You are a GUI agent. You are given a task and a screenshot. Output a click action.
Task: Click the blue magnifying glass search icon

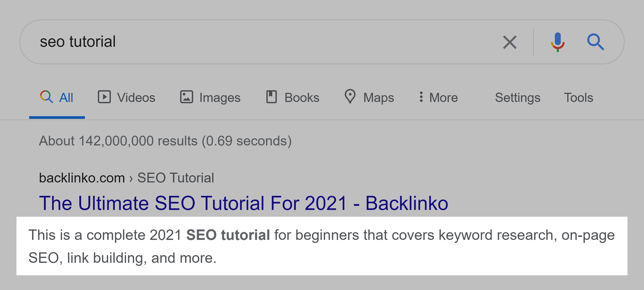pyautogui.click(x=596, y=42)
